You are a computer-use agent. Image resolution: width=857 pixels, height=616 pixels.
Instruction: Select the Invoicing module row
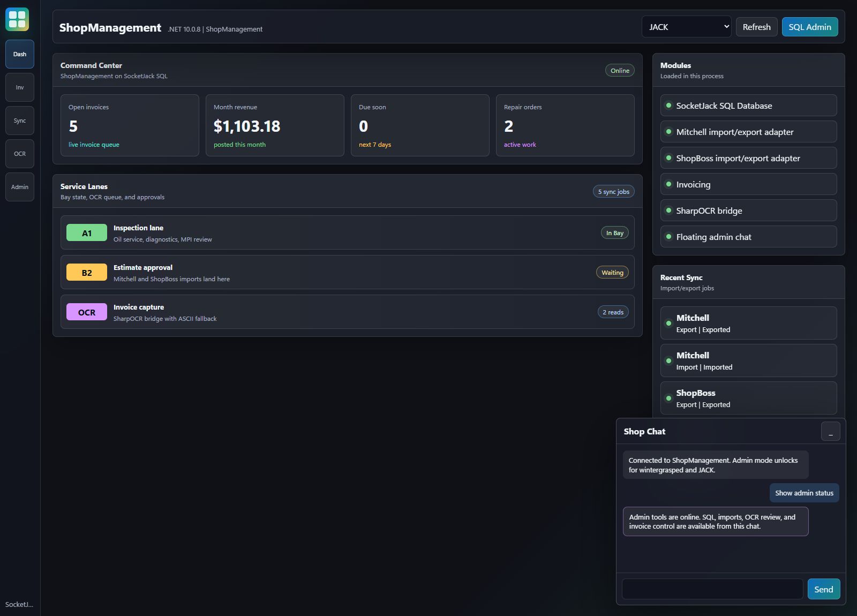tap(749, 184)
